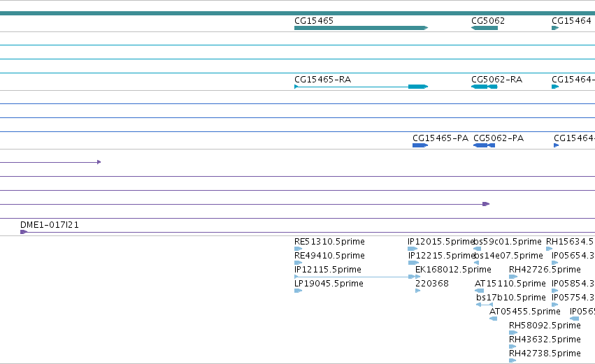Open the CG15465-RA transcript label
The image size is (595, 364).
click(322, 80)
